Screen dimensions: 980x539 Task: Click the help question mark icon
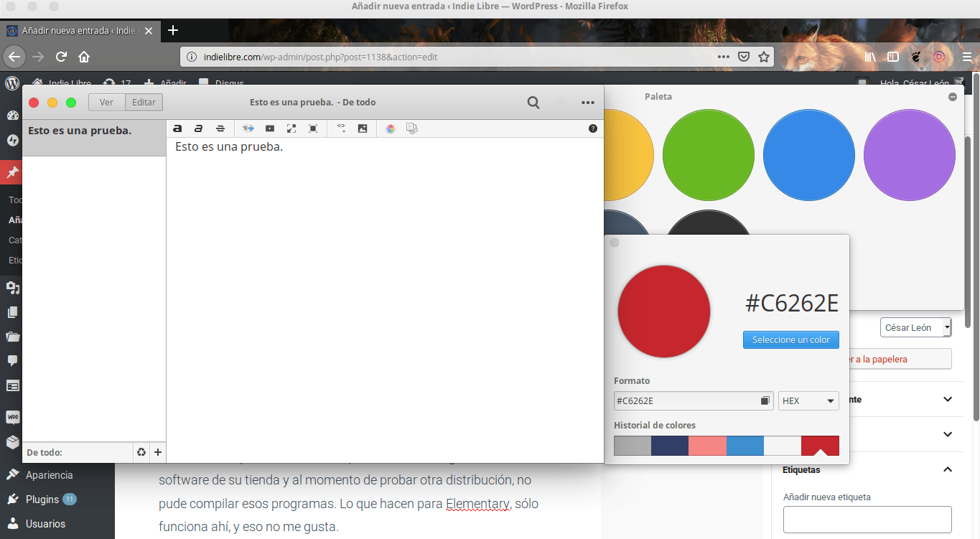click(593, 128)
